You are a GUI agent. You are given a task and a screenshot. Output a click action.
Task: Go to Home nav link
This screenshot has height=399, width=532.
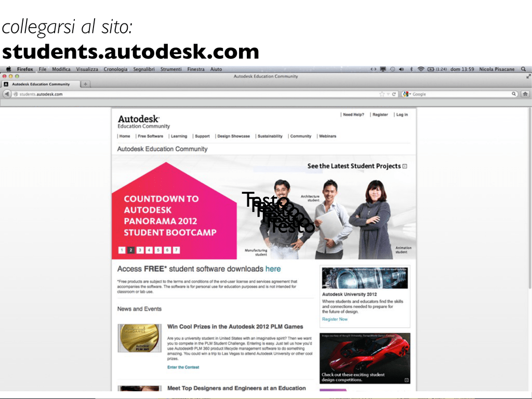[125, 136]
